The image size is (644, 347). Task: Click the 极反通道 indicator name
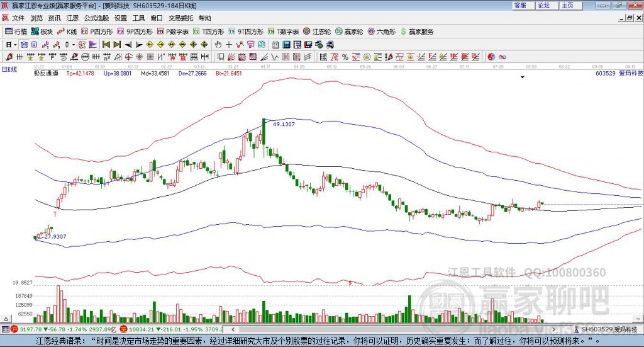coord(46,73)
